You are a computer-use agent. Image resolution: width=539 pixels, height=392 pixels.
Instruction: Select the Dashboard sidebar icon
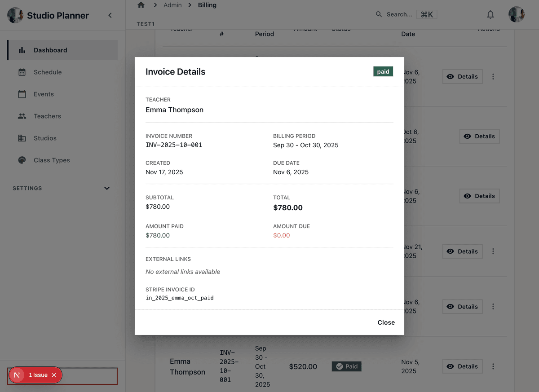click(22, 50)
